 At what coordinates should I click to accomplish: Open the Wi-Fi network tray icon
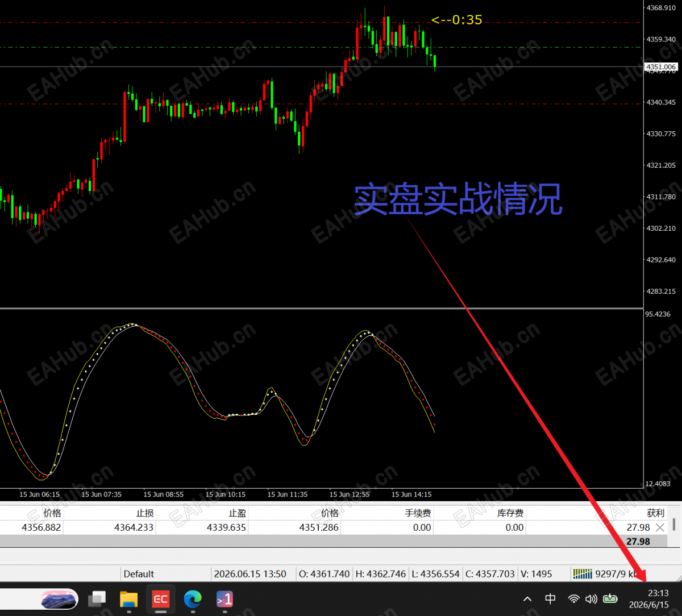click(574, 598)
